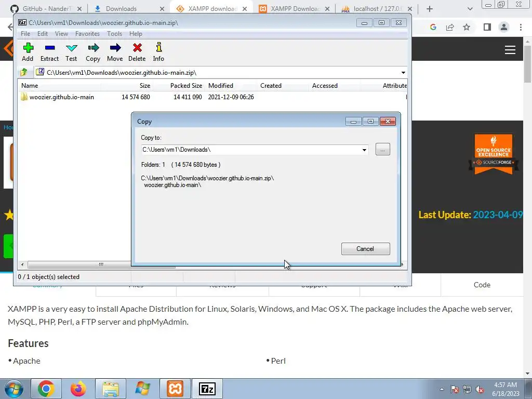Viewport: 532px width, 399px height.
Task: Click the network tray icon
Action: (x=467, y=389)
